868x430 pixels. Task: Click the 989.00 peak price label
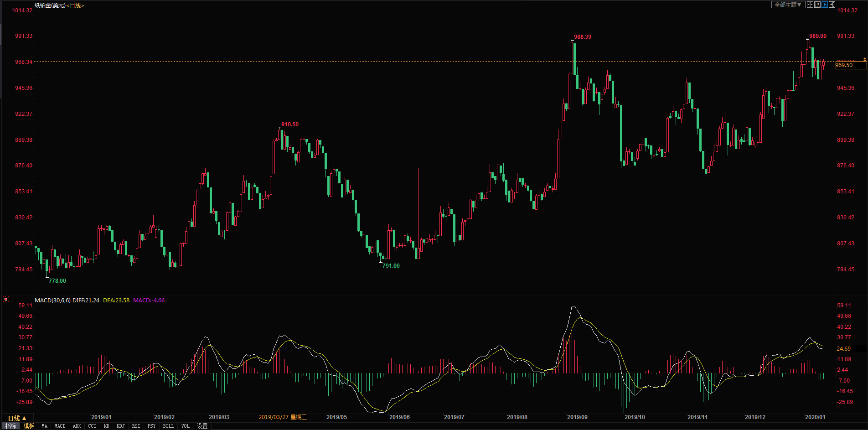818,36
